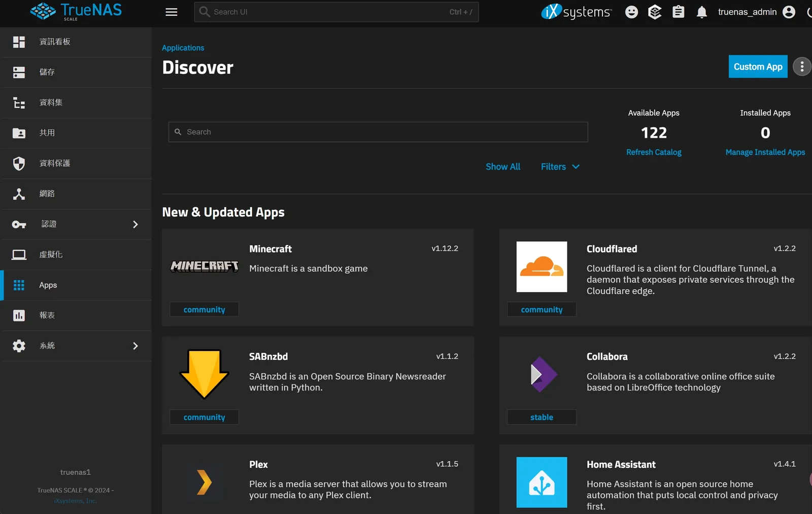Expand the Credentials (認證) submenu chevron
This screenshot has width=812, height=514.
136,224
